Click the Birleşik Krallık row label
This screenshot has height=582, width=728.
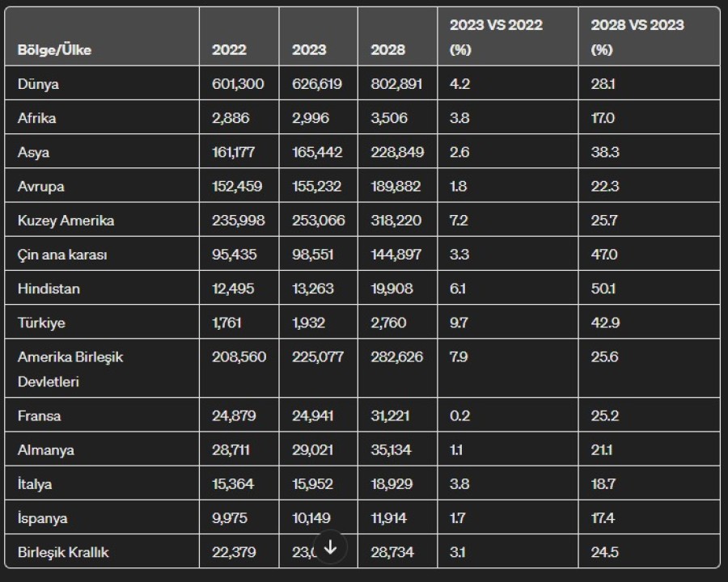coord(63,552)
